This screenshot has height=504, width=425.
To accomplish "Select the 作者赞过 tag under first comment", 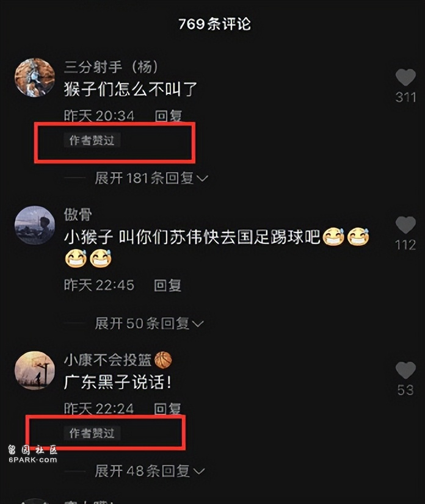I will tap(92, 140).
